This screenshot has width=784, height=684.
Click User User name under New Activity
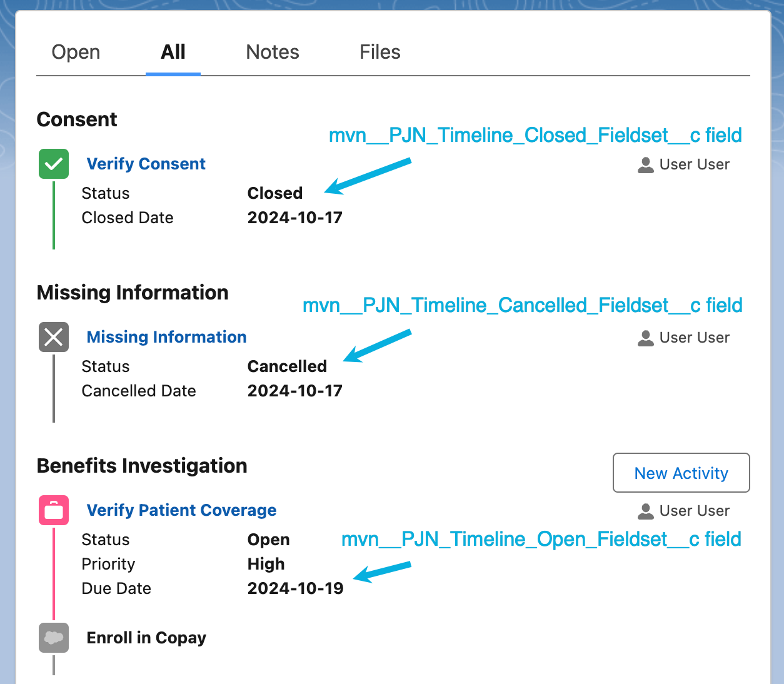(x=695, y=511)
